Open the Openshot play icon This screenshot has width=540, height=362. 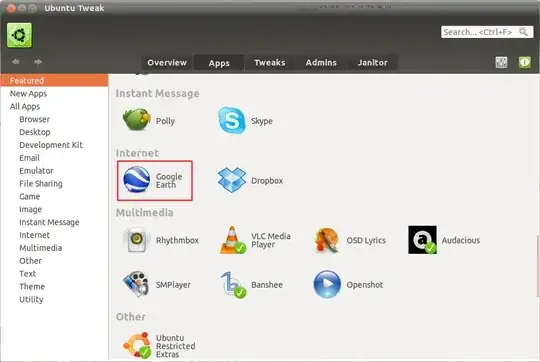(327, 285)
